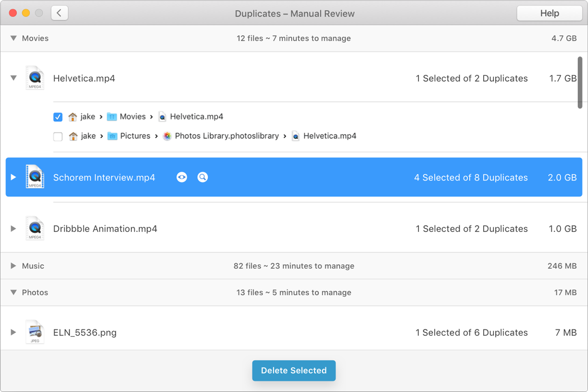The image size is (588, 392).
Task: Click the '17 MB' Photos size
Action: click(x=565, y=292)
